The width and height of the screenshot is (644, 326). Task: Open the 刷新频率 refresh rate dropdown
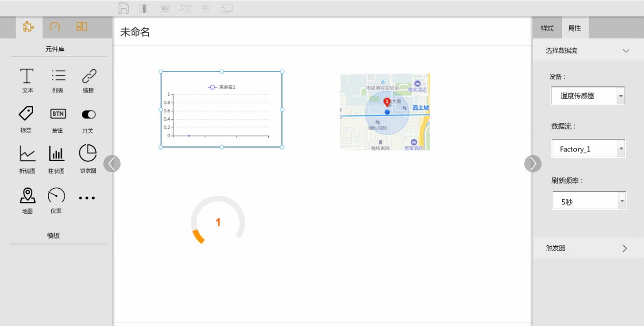589,201
